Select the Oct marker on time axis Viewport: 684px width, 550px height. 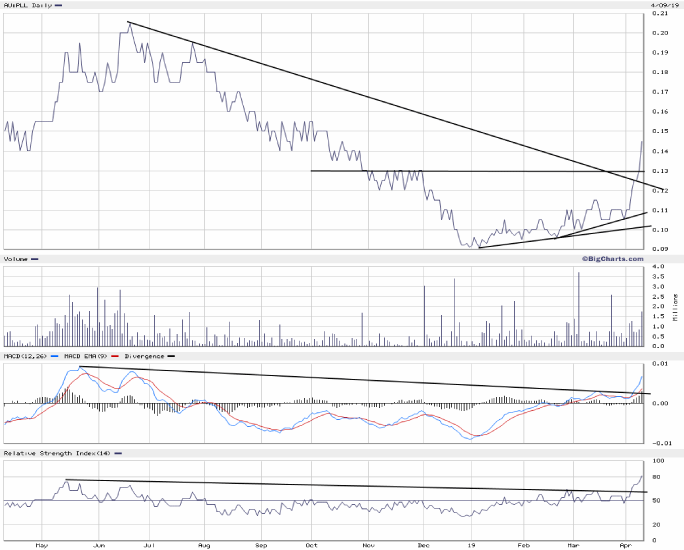(x=311, y=545)
